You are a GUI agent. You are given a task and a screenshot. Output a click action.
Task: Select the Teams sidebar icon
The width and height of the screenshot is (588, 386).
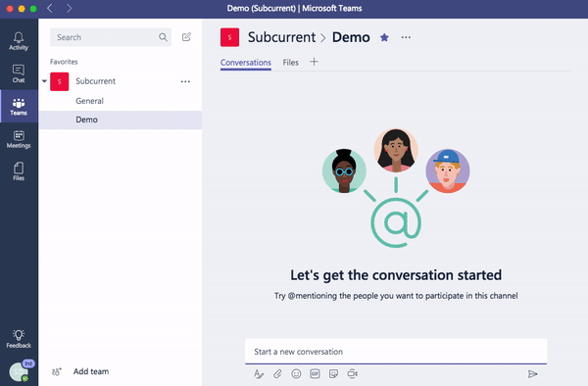(19, 107)
